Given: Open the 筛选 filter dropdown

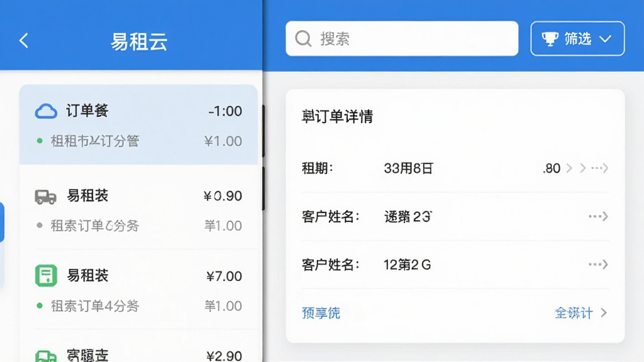Looking at the screenshot, I should 577,38.
